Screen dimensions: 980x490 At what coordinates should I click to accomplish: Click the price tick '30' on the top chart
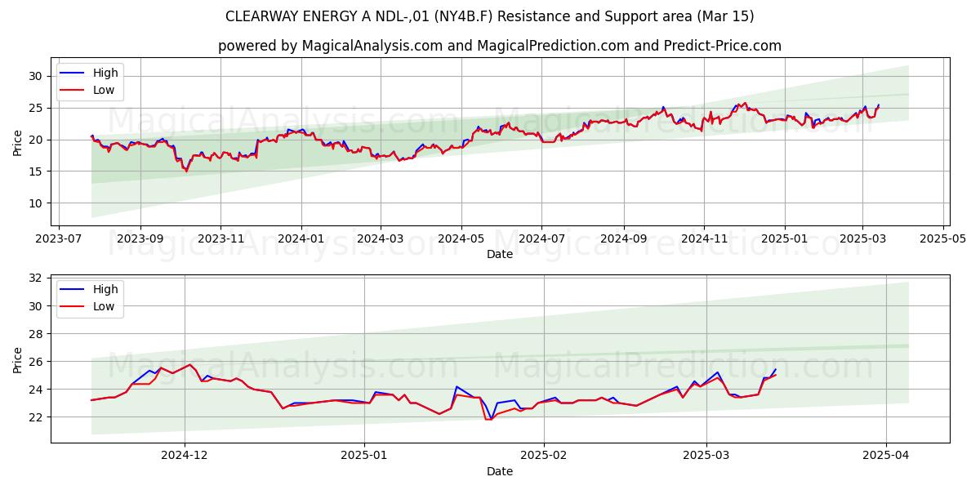(x=37, y=76)
